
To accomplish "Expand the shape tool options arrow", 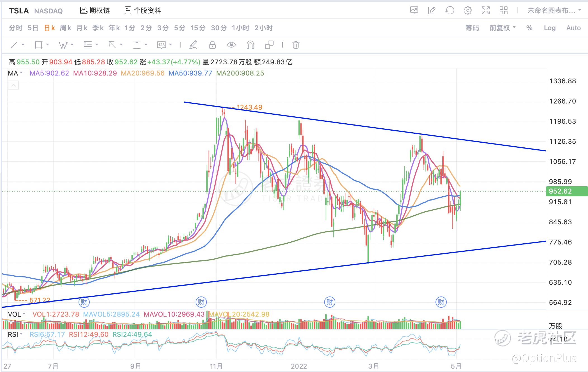I will pyautogui.click(x=48, y=44).
